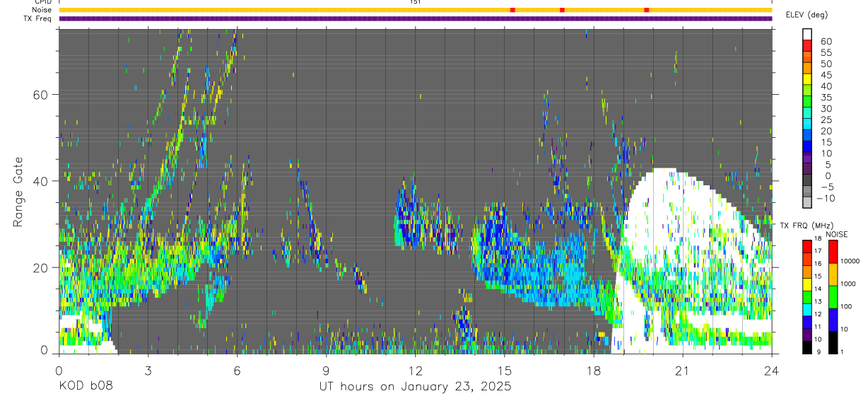Click the '35' label on ELEV scale

pos(826,98)
